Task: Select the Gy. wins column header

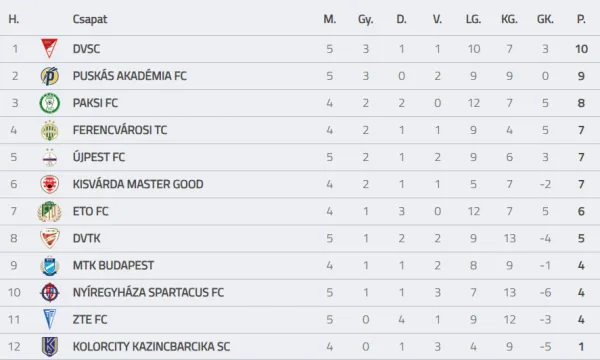Action: 365,19
